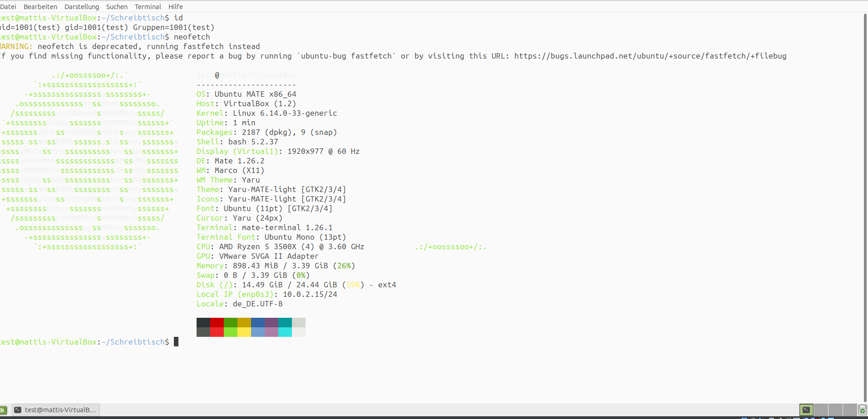Open the Darstellung menu
This screenshot has height=419, width=868.
pyautogui.click(x=82, y=7)
